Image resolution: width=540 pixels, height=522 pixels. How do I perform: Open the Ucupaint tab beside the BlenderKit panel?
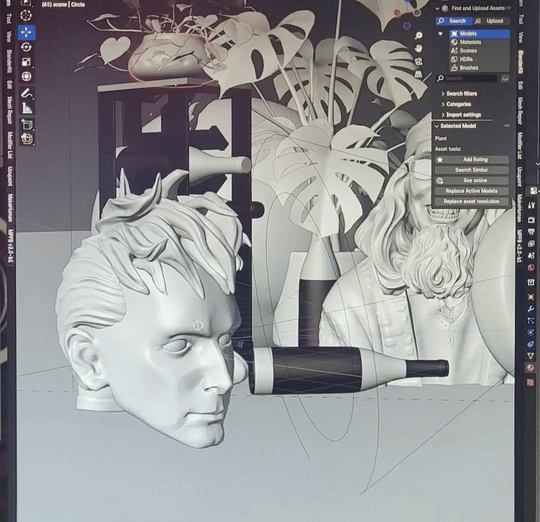pyautogui.click(x=520, y=177)
